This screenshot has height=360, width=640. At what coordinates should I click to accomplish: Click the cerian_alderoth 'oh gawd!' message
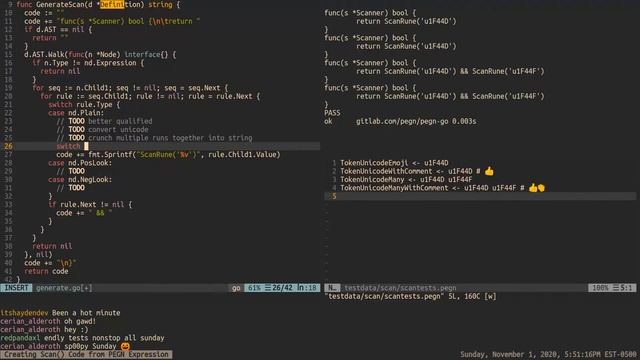[48, 321]
